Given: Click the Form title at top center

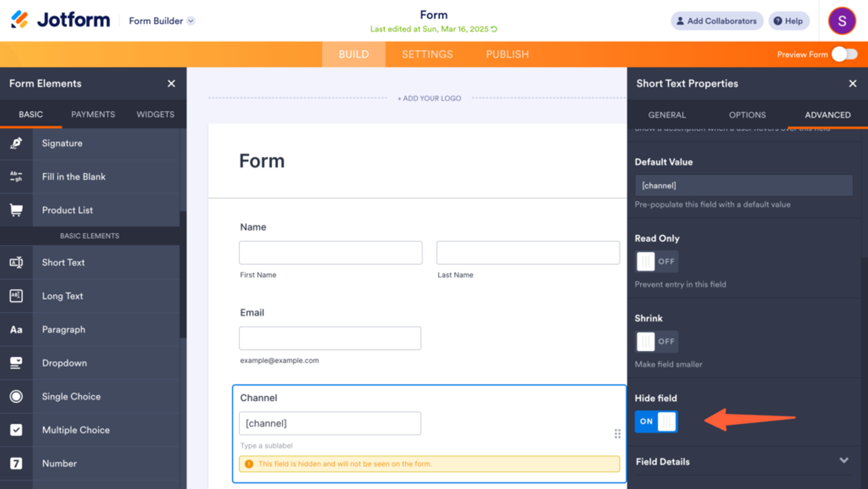Looking at the screenshot, I should click(x=434, y=15).
